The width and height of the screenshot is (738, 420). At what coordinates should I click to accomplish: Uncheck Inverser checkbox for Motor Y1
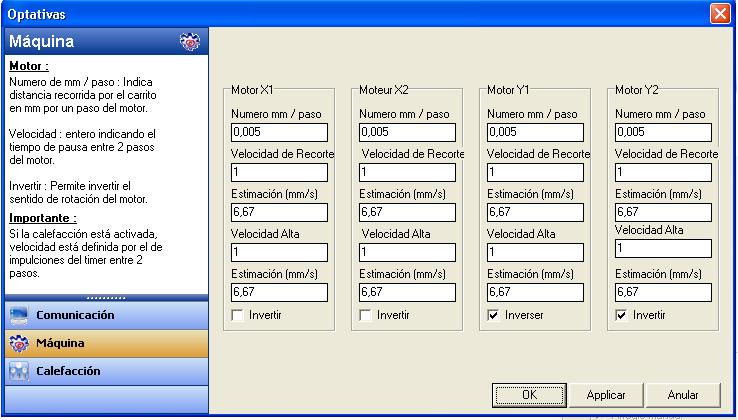pos(494,315)
